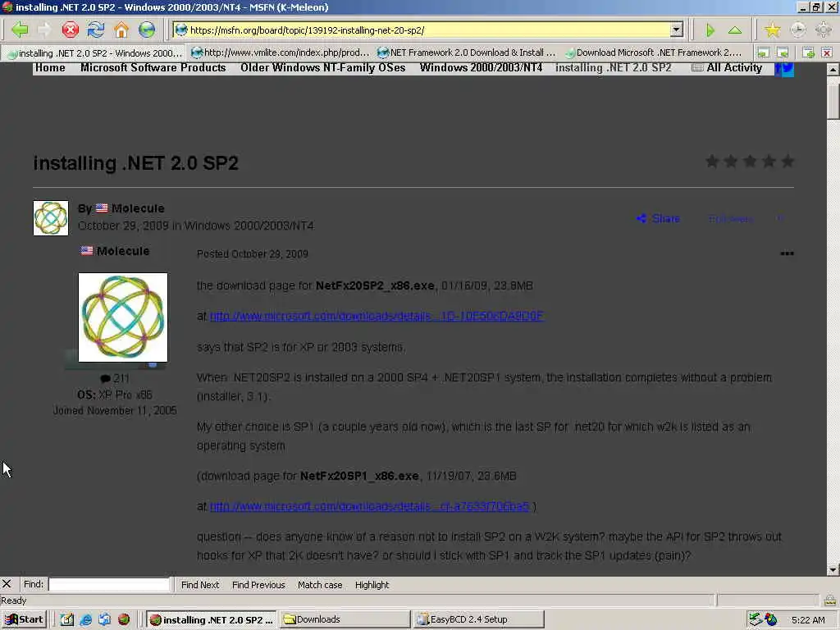
Task: Launch Internet Explorer from quick launch
Action: click(x=85, y=619)
